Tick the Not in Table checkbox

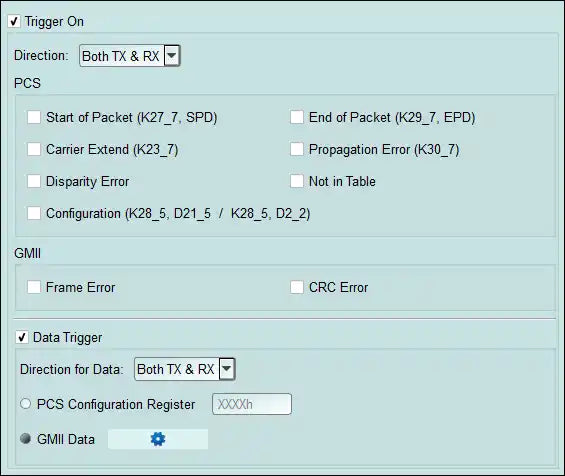click(297, 181)
